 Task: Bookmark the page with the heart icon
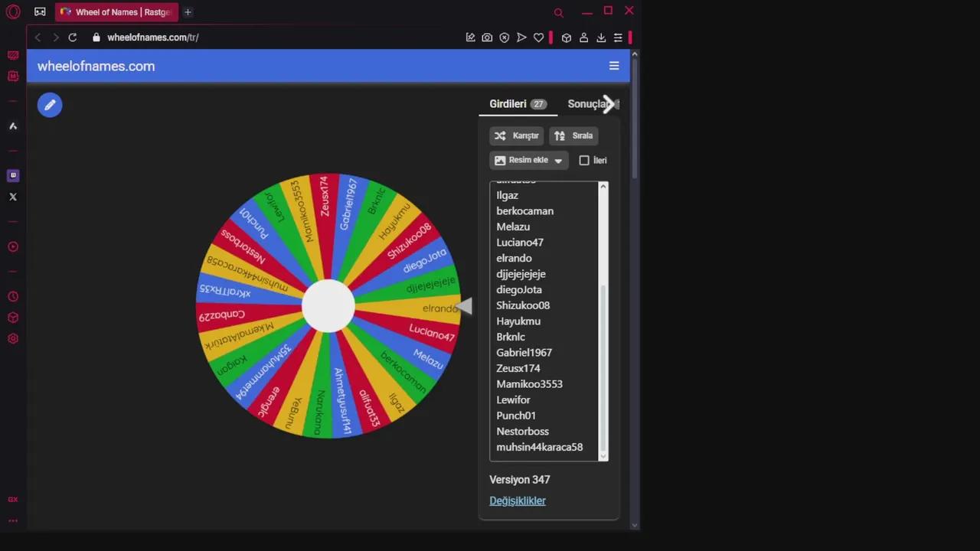pyautogui.click(x=539, y=37)
